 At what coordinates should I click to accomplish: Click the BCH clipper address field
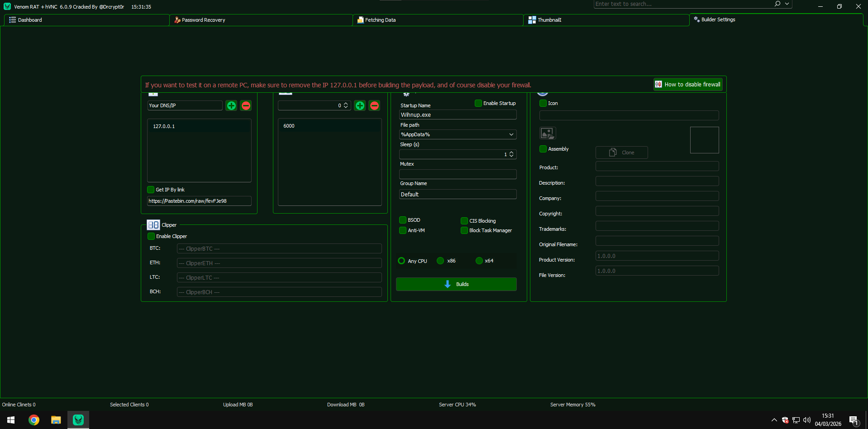[279, 292]
